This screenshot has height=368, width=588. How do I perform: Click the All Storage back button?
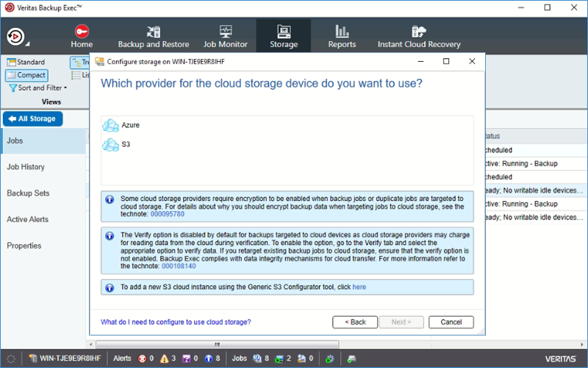click(32, 118)
